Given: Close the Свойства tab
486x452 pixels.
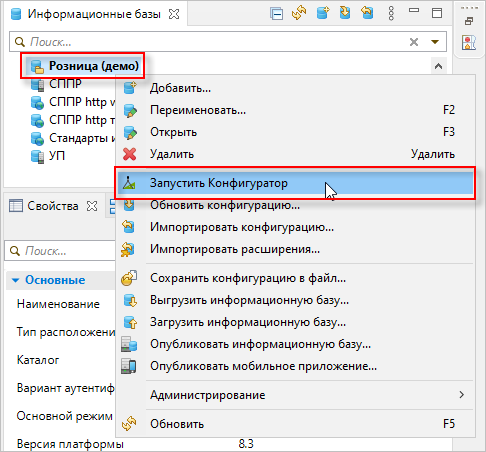Looking at the screenshot, I should (x=92, y=206).
